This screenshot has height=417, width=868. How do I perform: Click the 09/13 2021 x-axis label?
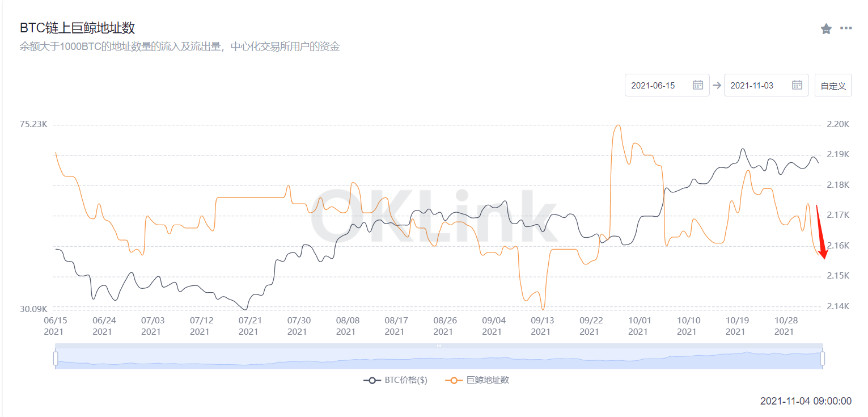pos(541,326)
